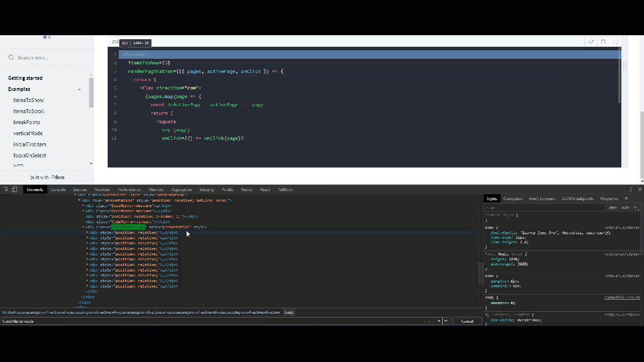
Task: Open the initialFirstItem example link
Action: point(30,144)
